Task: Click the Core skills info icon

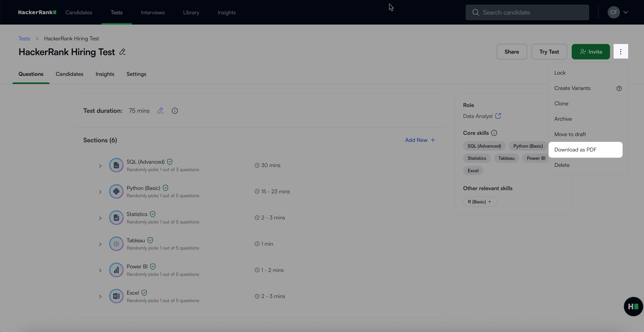Action: click(x=494, y=133)
